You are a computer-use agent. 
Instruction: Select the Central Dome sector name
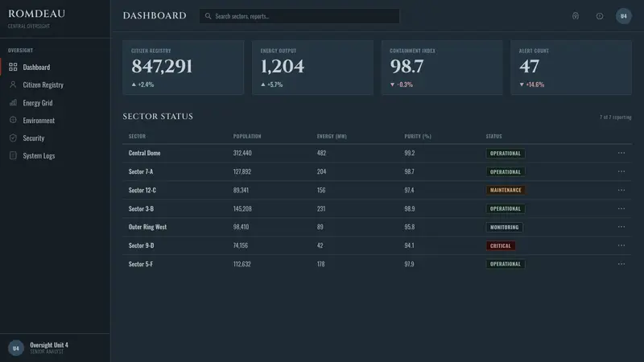(144, 153)
